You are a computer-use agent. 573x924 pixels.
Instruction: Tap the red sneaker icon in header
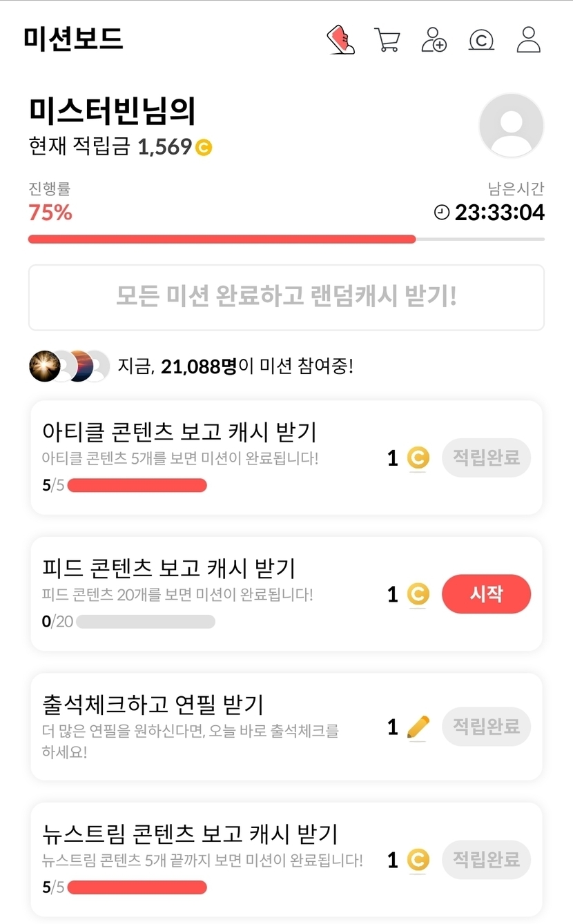click(340, 39)
